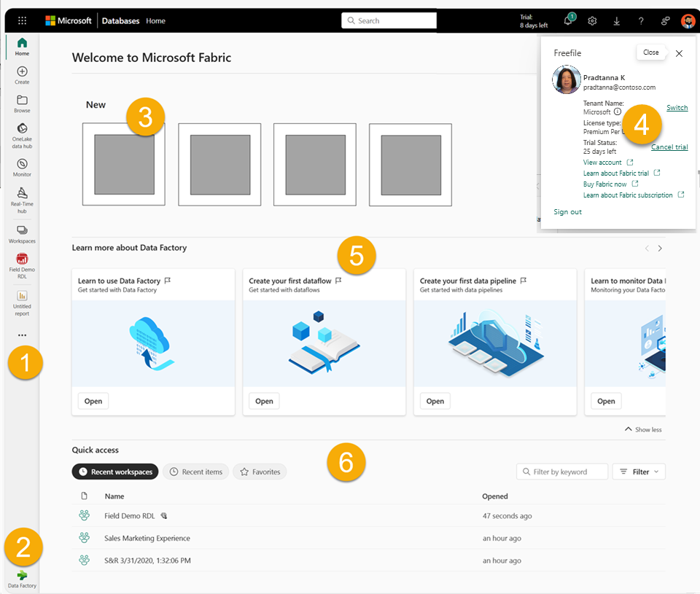Close the account panel with the X
Screen dimensions: 700x594
(679, 53)
